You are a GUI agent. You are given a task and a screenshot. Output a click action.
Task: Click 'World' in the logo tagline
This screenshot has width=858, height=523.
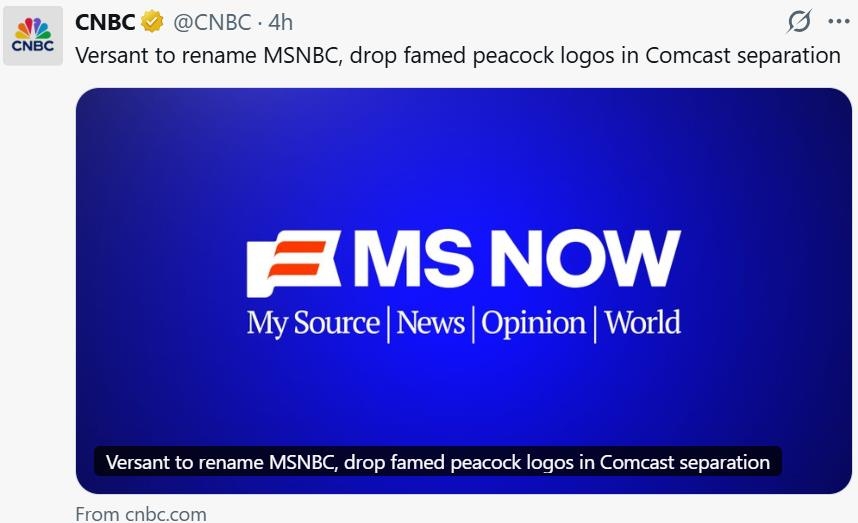point(642,322)
